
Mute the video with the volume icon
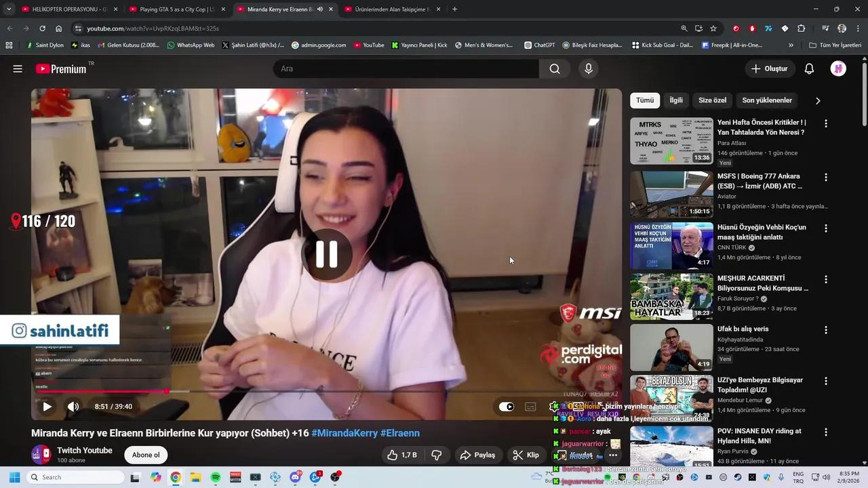(x=73, y=407)
